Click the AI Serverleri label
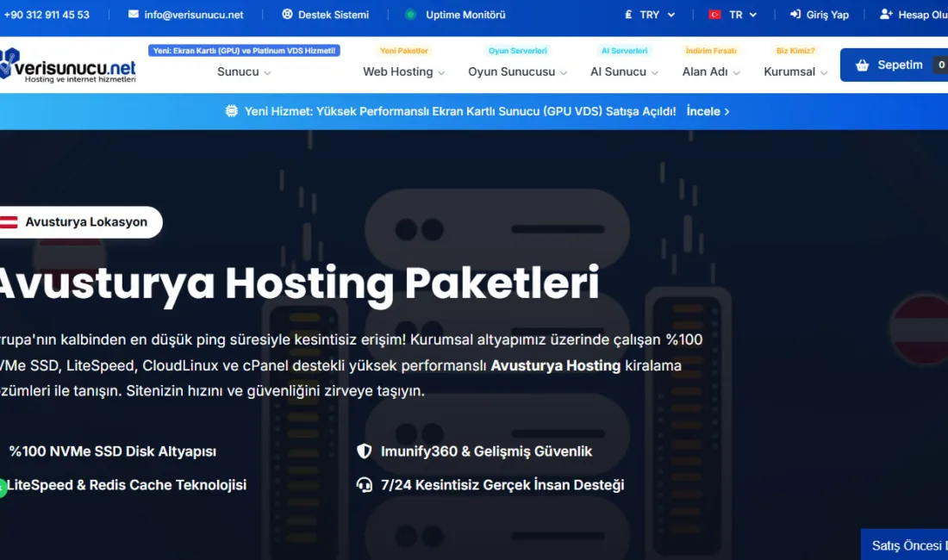The width and height of the screenshot is (948, 560). pyautogui.click(x=625, y=51)
